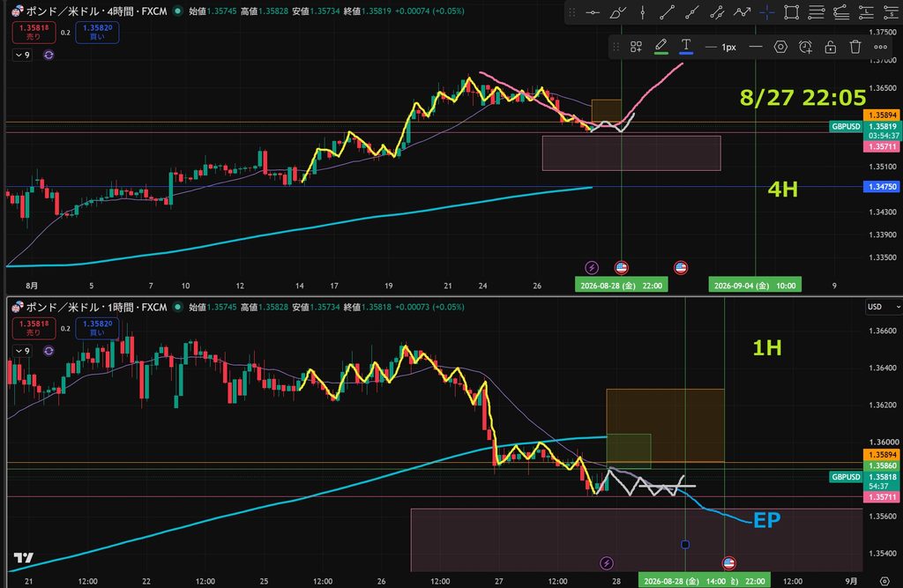Image resolution: width=903 pixels, height=588 pixels.
Task: Click red sell button on 1H chart
Action: tap(34, 328)
